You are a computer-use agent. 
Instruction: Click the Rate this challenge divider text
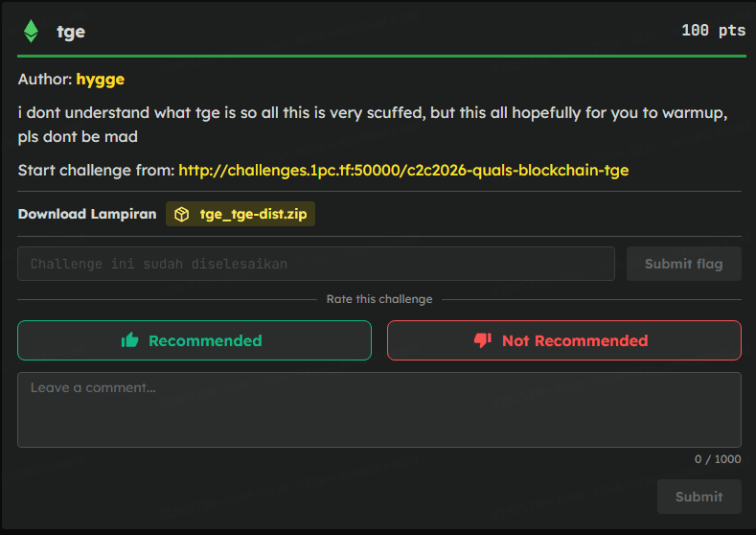[378, 299]
